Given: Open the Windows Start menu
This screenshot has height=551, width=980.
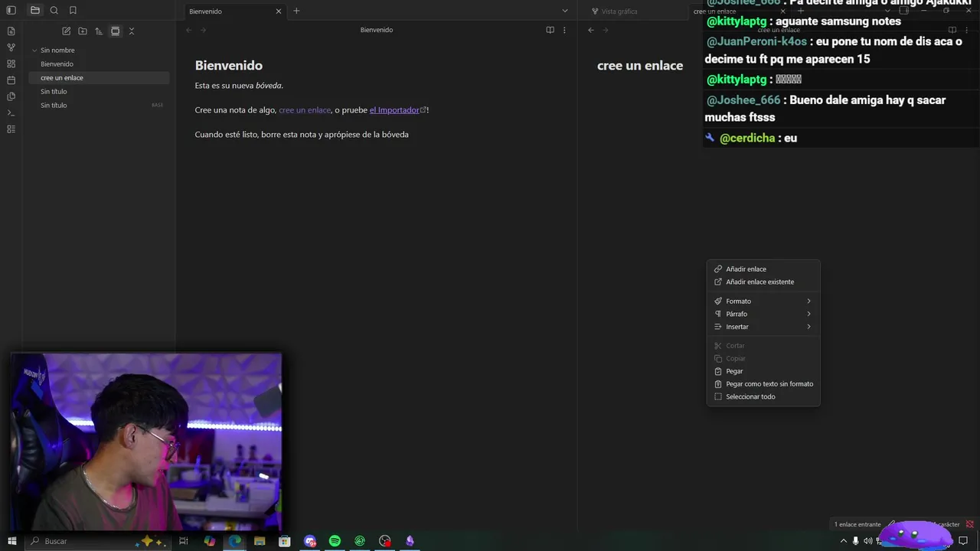Looking at the screenshot, I should pyautogui.click(x=11, y=541).
